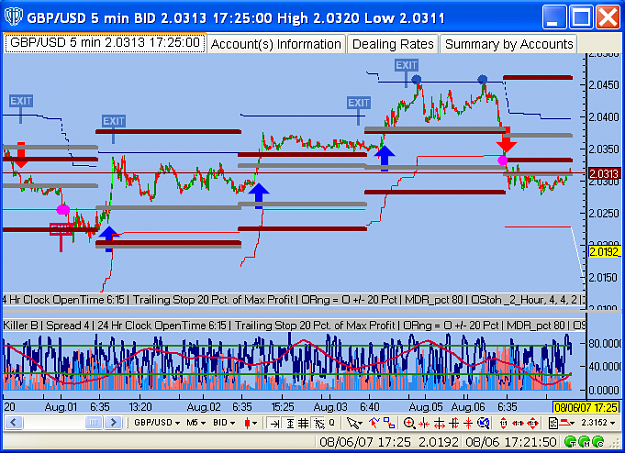Viewport: 625px width, 453px height.
Task: Click the magenta dot near Aug.01
Action: 63,209
